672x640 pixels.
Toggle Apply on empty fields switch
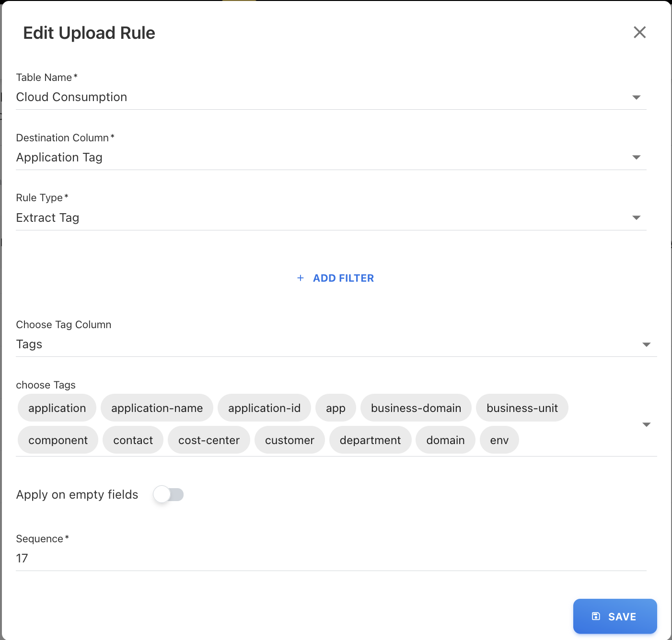coord(168,494)
